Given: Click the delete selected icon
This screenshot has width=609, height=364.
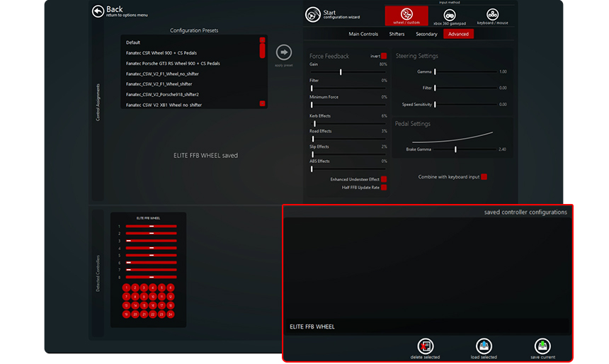Looking at the screenshot, I should point(425,346).
